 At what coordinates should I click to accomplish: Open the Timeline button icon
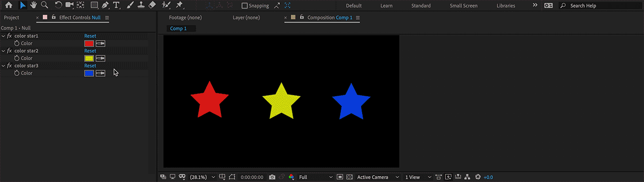(x=458, y=177)
